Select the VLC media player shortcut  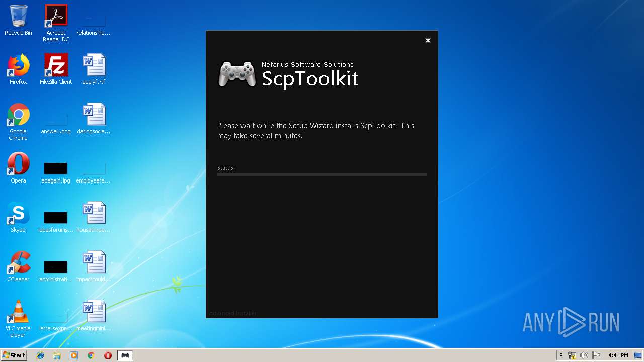coord(18,319)
